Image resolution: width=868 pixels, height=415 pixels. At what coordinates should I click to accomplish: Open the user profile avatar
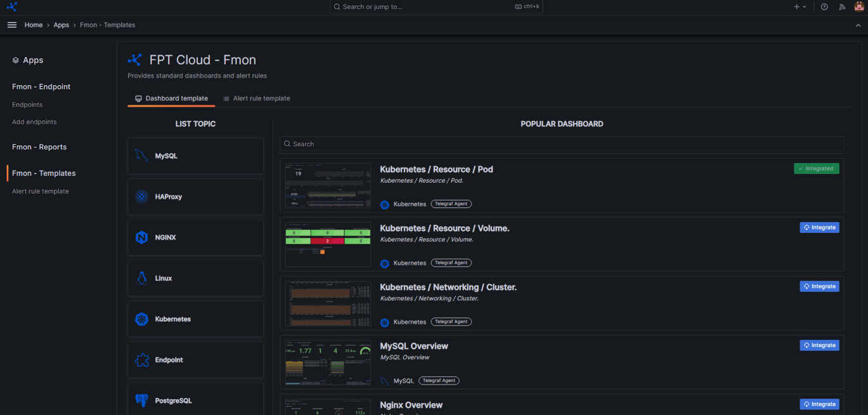(859, 7)
